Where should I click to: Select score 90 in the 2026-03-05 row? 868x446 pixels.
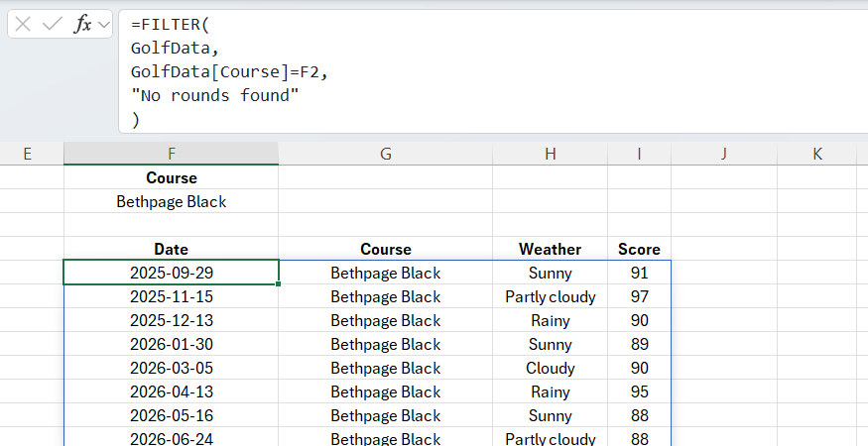click(640, 368)
